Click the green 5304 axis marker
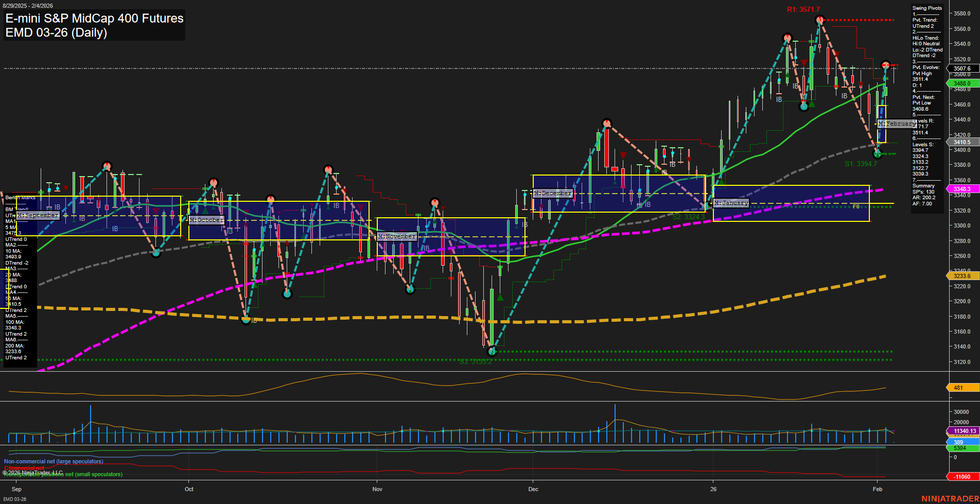 point(958,448)
